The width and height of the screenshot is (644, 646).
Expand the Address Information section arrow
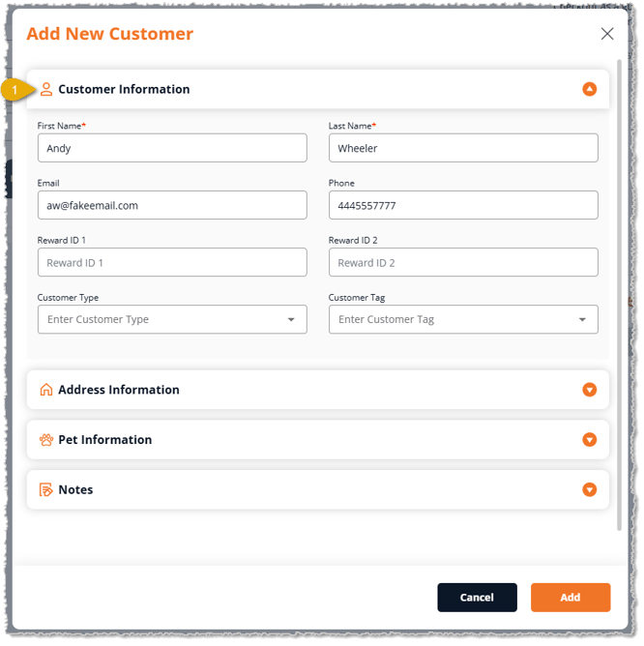point(590,390)
